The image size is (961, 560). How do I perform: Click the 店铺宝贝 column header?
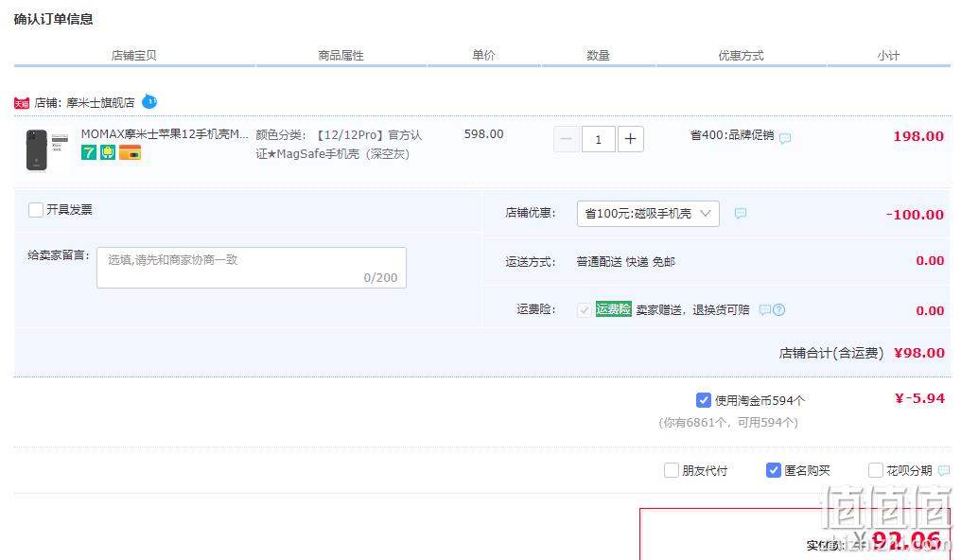pyautogui.click(x=133, y=56)
